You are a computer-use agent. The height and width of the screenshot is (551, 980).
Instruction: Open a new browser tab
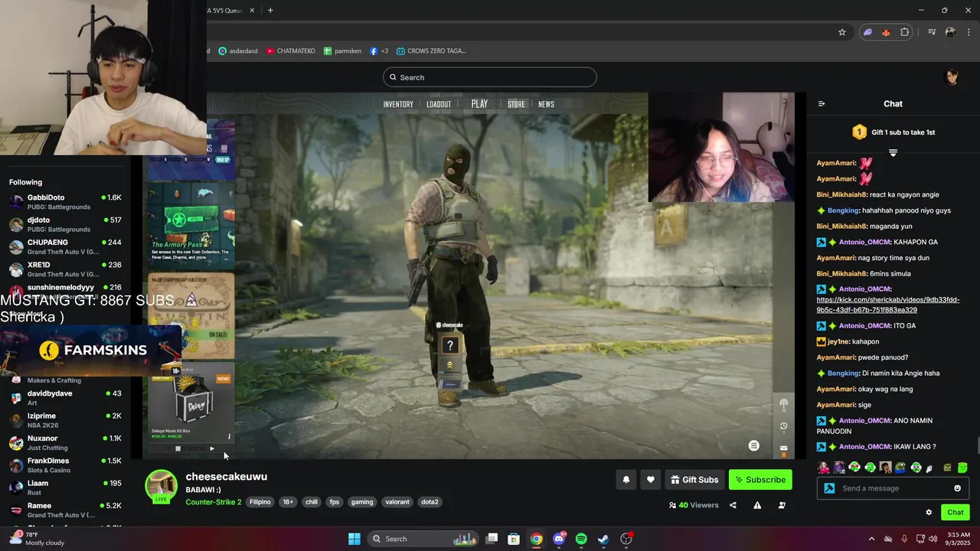pos(270,10)
